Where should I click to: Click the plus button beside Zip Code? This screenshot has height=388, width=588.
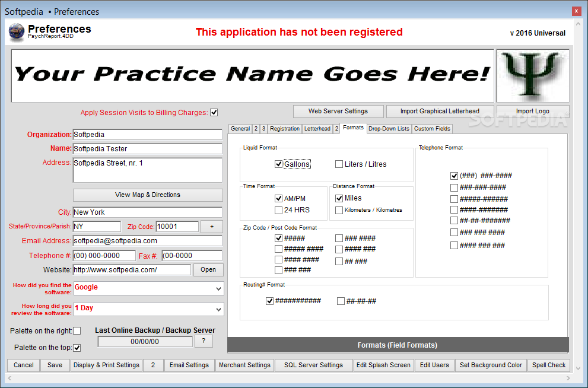click(x=212, y=227)
